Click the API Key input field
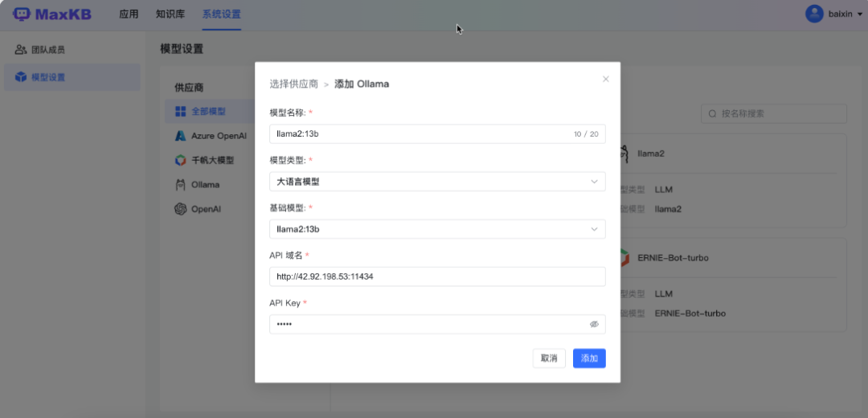Viewport: 868px width, 418px height. tap(437, 325)
